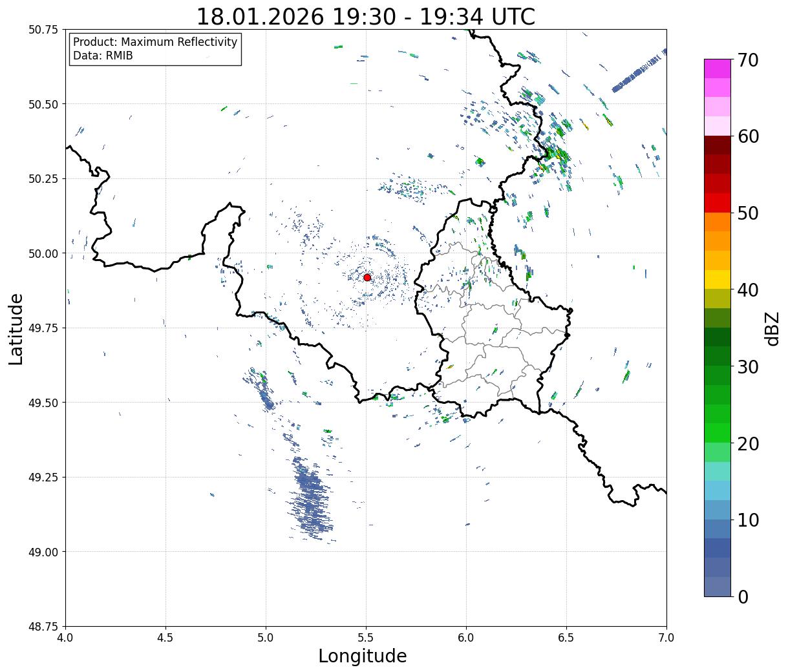
Task: Click the colorbar tick label 40
Action: click(747, 289)
